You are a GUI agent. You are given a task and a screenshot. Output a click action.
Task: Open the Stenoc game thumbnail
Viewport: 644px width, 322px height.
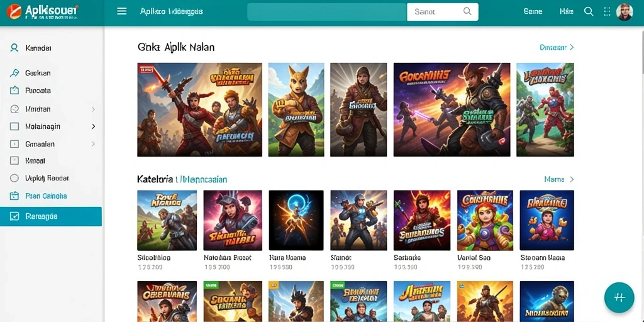pos(358,220)
